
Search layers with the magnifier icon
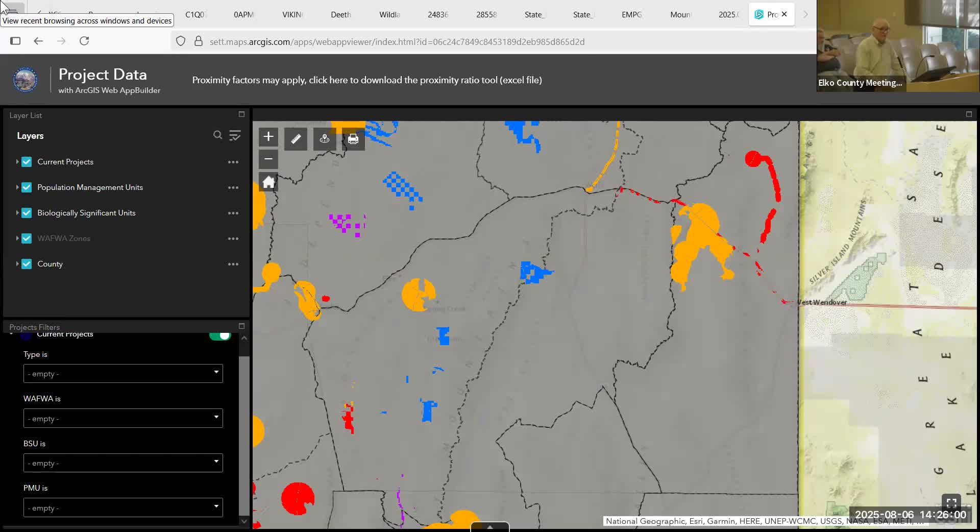(217, 135)
